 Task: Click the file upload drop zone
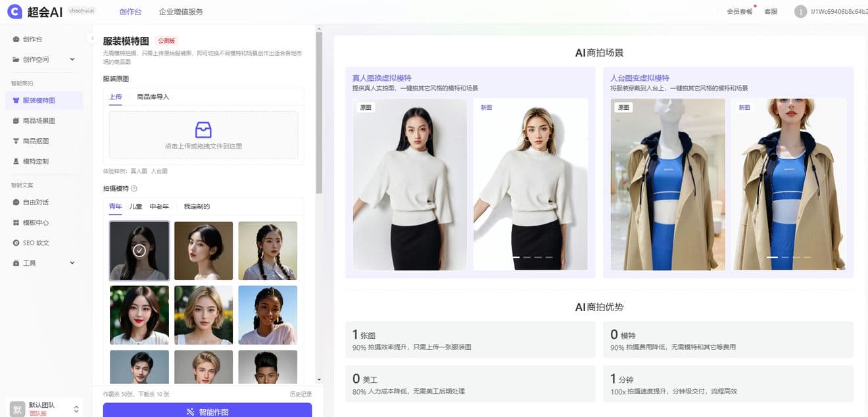point(204,135)
